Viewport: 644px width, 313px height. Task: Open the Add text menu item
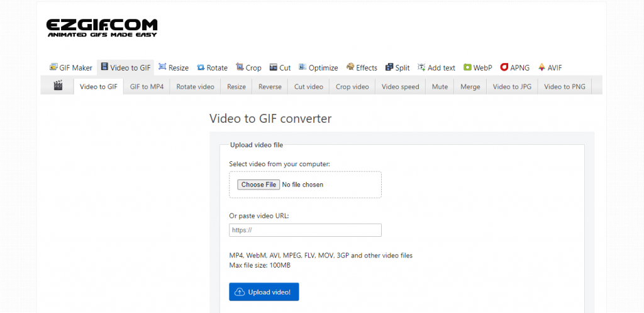tap(436, 68)
